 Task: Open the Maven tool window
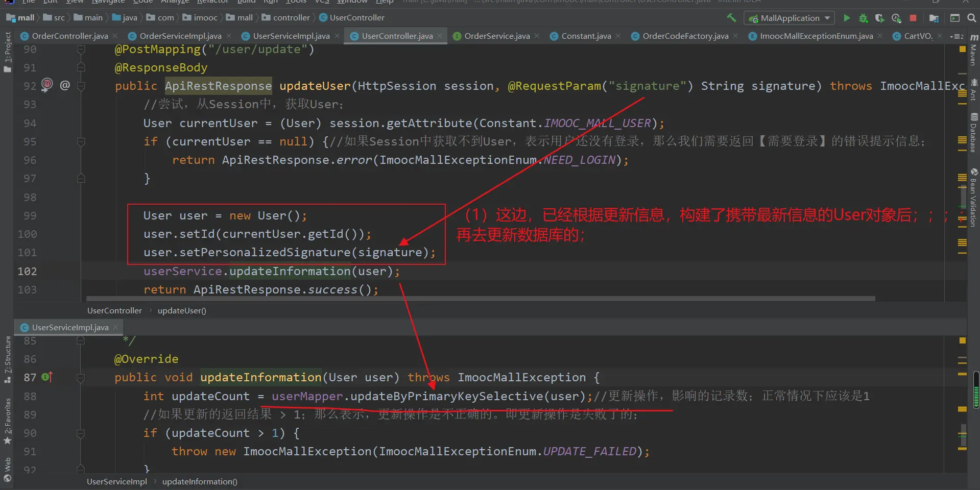point(974,50)
